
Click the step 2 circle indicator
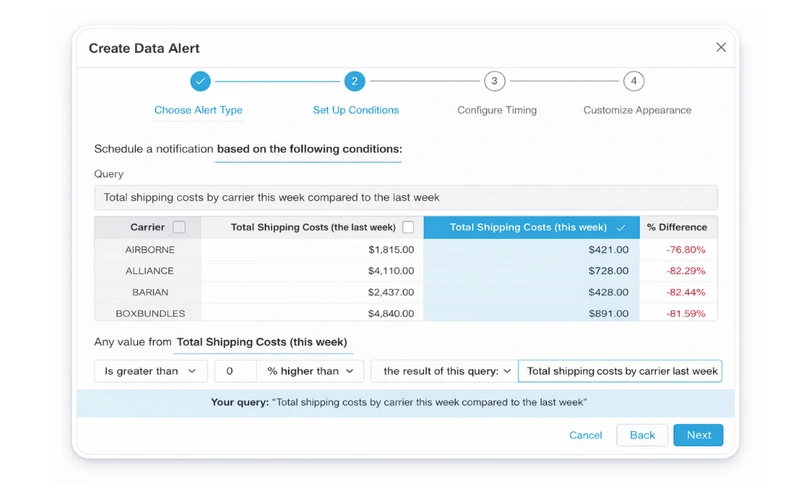[354, 81]
